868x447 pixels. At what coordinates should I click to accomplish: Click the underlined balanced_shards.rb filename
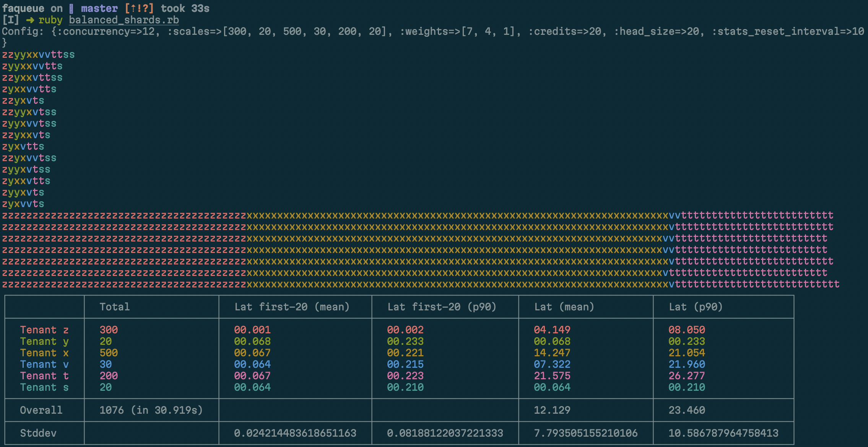[x=124, y=20]
